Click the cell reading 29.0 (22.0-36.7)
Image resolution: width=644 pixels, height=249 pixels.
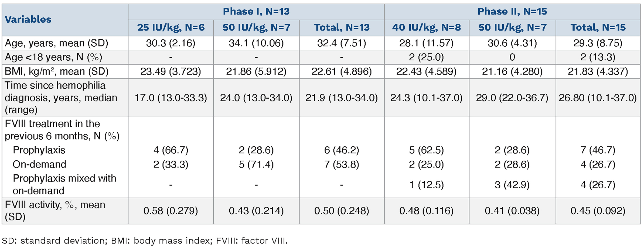pyautogui.click(x=512, y=98)
